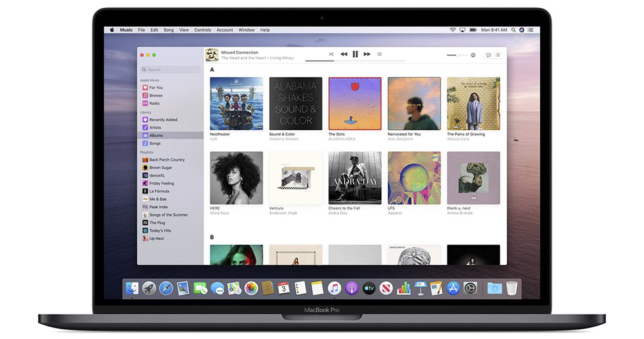Launch Podcasts from the Dock
Viewport: 644px width, 339px height.
coord(352,288)
